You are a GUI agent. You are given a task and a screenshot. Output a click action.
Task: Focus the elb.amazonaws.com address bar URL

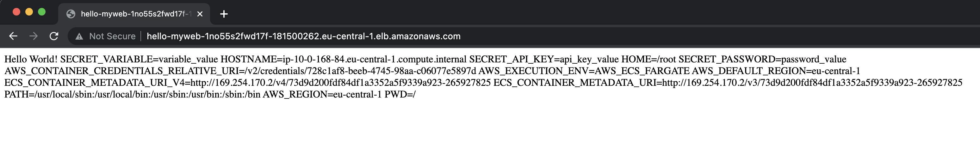303,36
